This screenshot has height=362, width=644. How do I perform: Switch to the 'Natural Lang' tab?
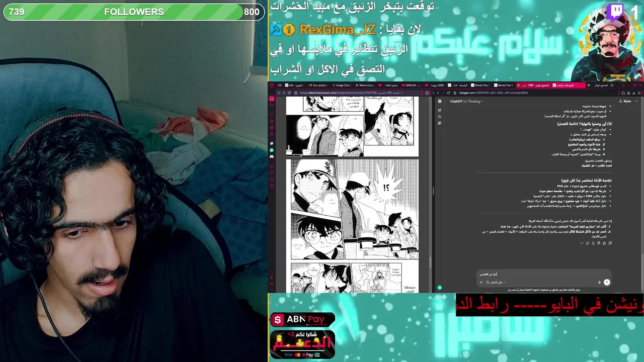365,85
